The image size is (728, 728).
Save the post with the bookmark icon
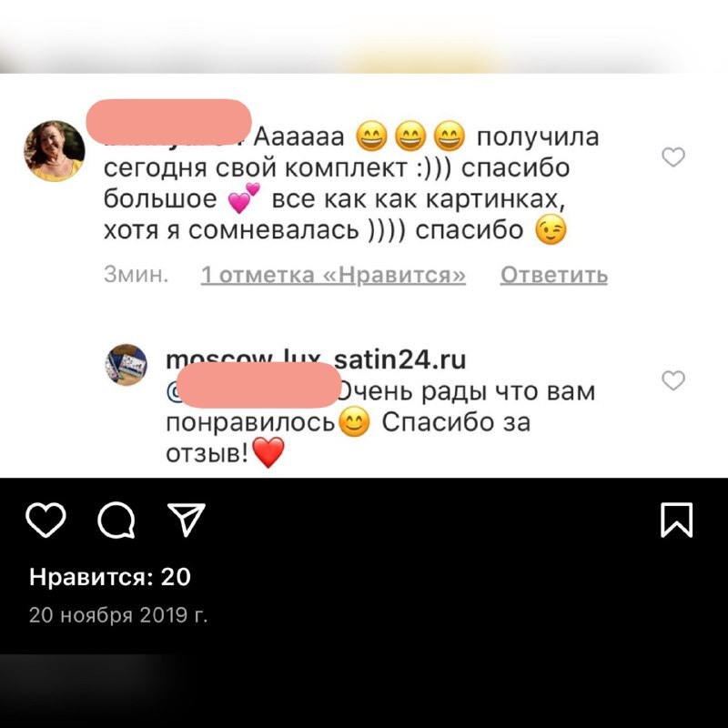click(676, 520)
